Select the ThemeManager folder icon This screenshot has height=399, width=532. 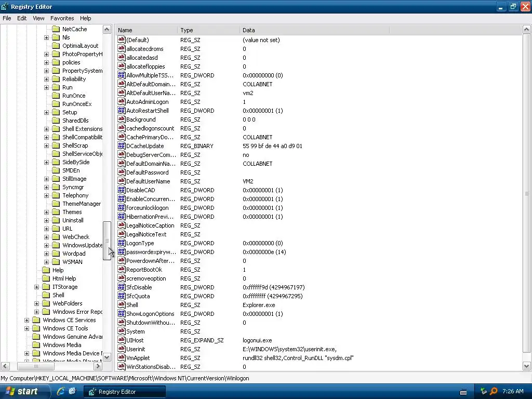[56, 204]
